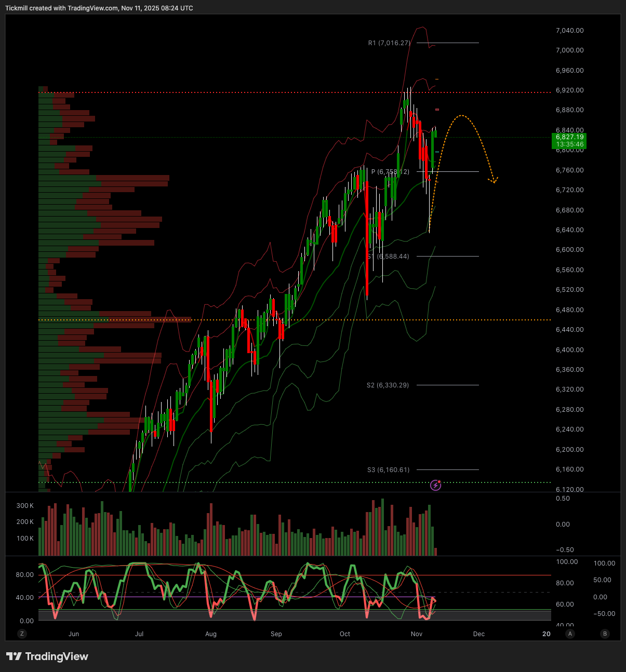Click the A auto-scale button

pyautogui.click(x=570, y=634)
